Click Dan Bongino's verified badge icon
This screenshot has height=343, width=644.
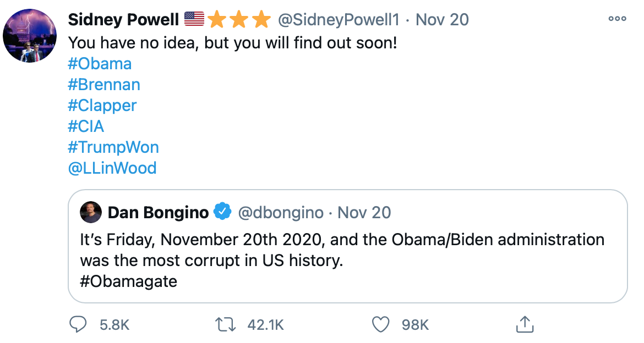click(222, 212)
